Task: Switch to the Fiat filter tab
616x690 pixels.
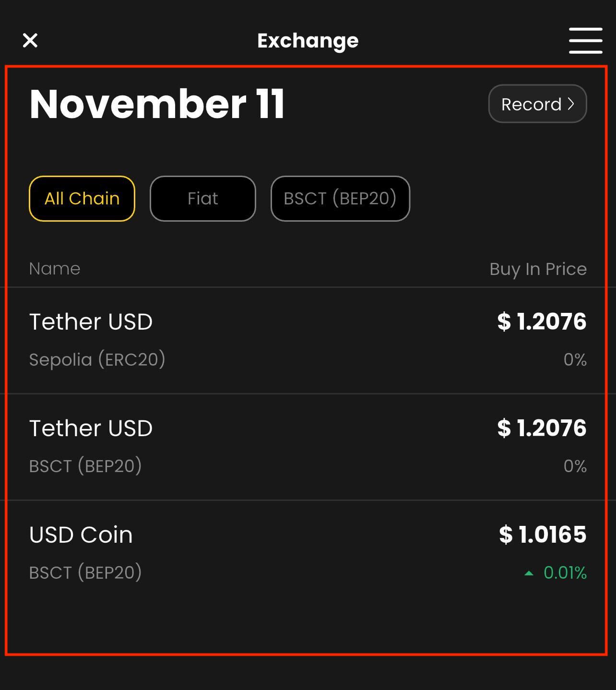Action: pos(203,199)
